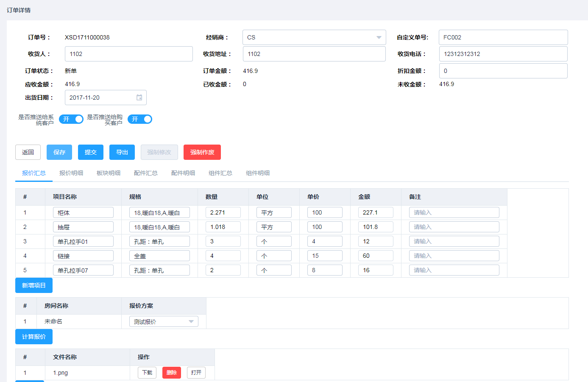Click the 计算报价 button
This screenshot has width=588, height=382.
[34, 337]
